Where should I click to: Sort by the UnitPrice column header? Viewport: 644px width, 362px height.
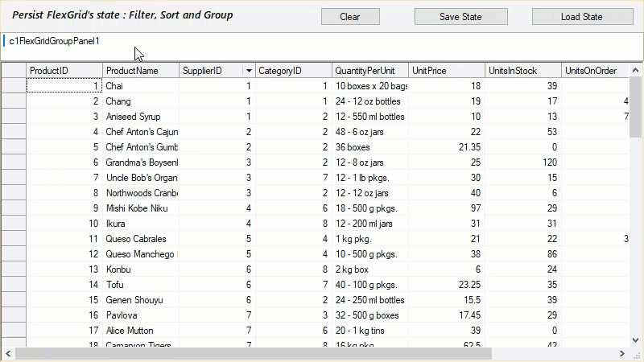(446, 71)
